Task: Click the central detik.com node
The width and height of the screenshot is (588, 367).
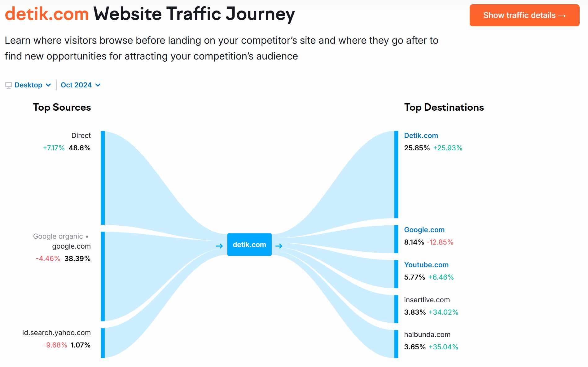Action: [x=249, y=245]
